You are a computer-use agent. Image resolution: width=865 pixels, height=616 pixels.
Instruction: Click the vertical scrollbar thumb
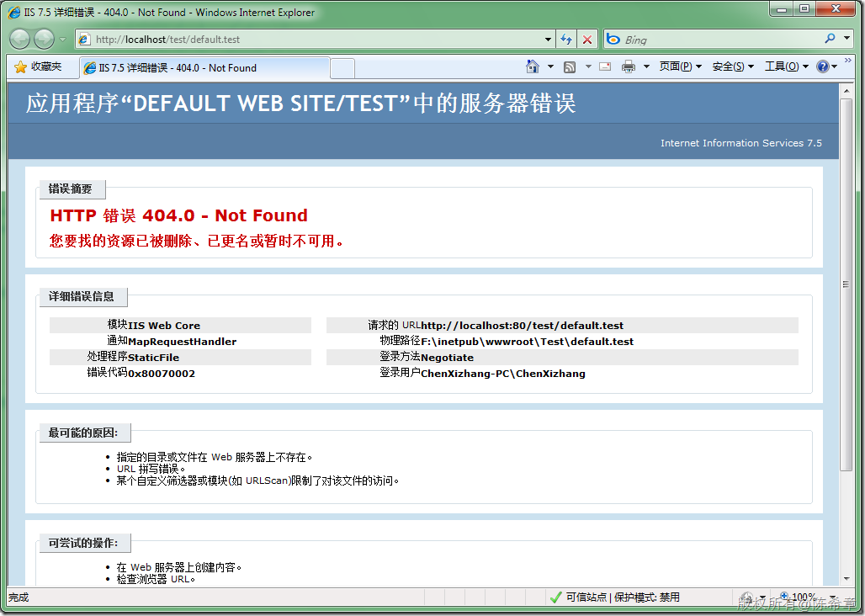tap(846, 284)
